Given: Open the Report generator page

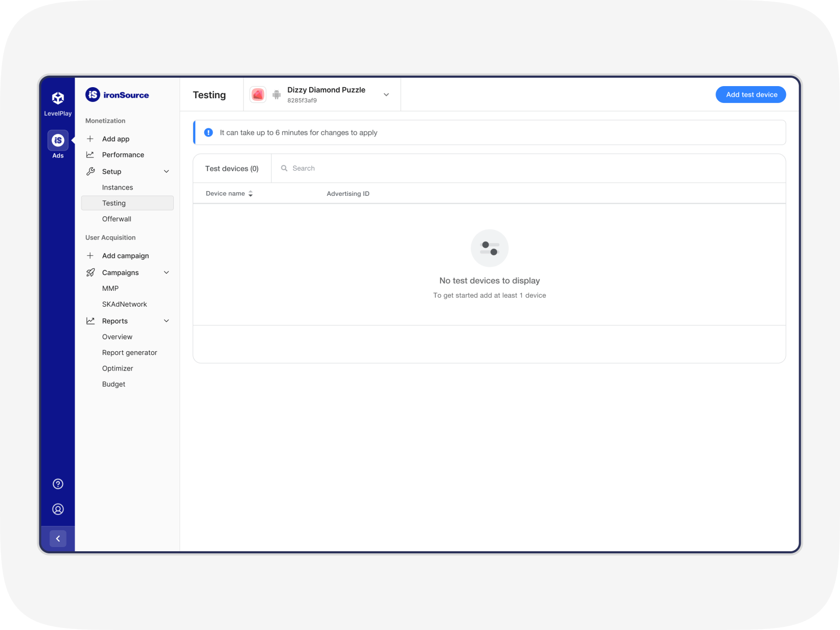Looking at the screenshot, I should pos(129,352).
